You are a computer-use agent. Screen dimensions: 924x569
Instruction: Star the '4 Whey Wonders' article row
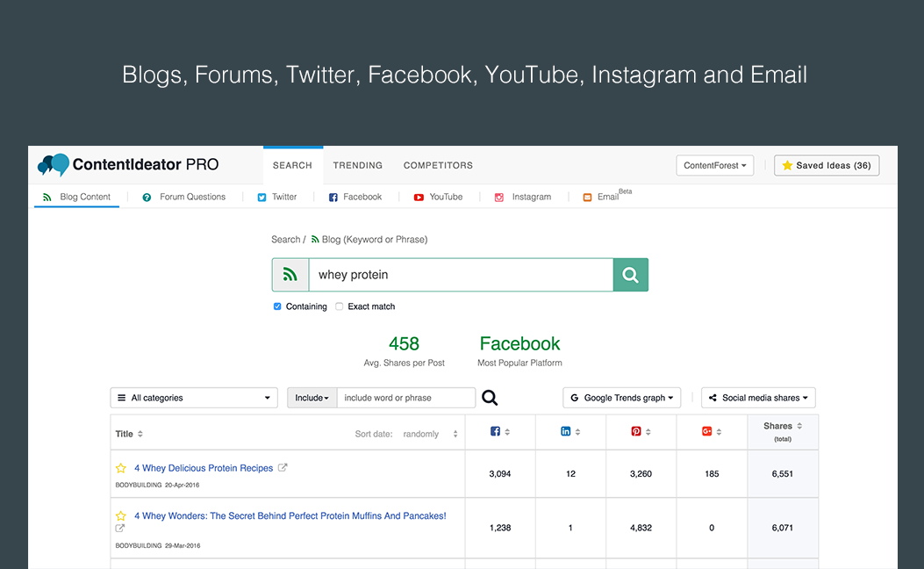click(x=121, y=516)
